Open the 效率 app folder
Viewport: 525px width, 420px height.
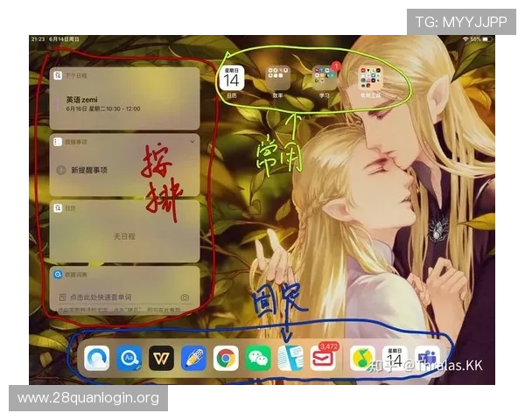(x=278, y=78)
